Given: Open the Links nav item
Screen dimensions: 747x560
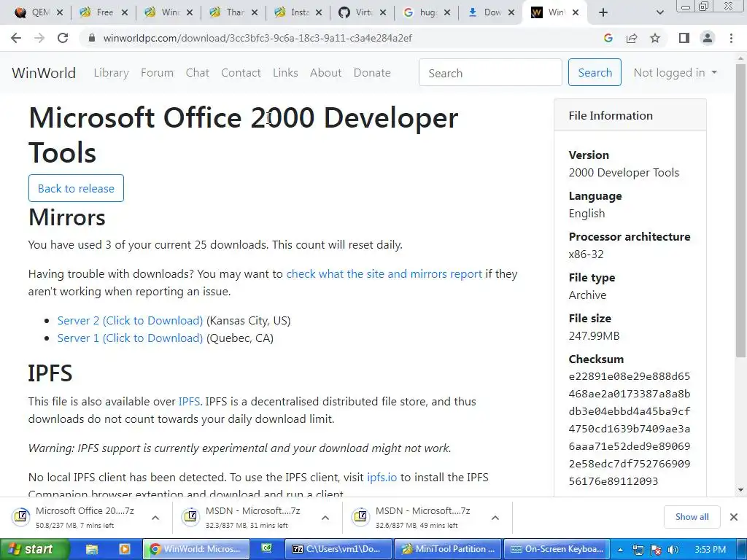Looking at the screenshot, I should pyautogui.click(x=285, y=73).
